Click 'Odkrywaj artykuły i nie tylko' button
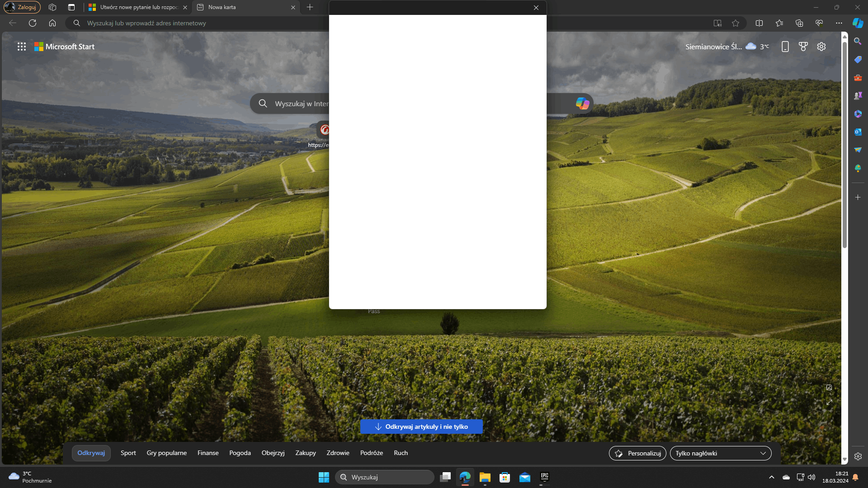This screenshot has height=488, width=868. click(421, 427)
